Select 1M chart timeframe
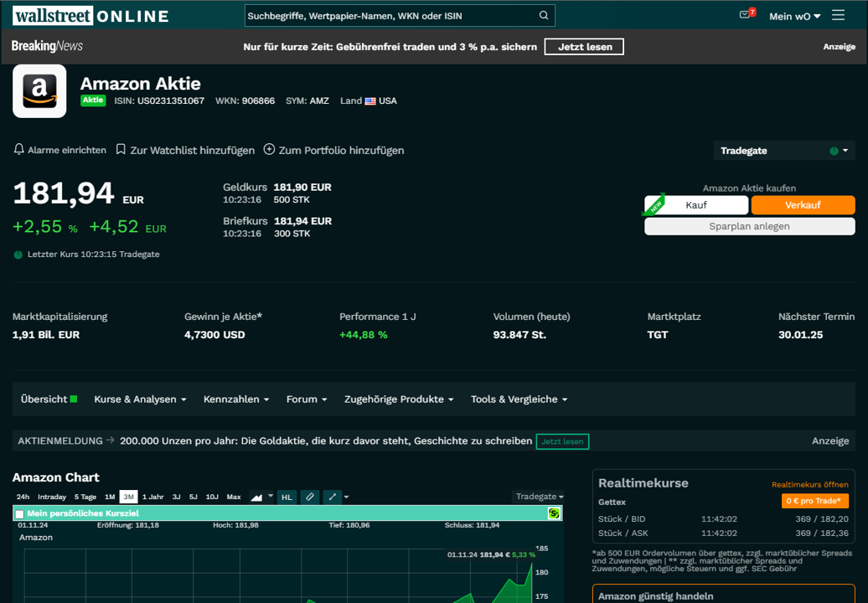 110,497
